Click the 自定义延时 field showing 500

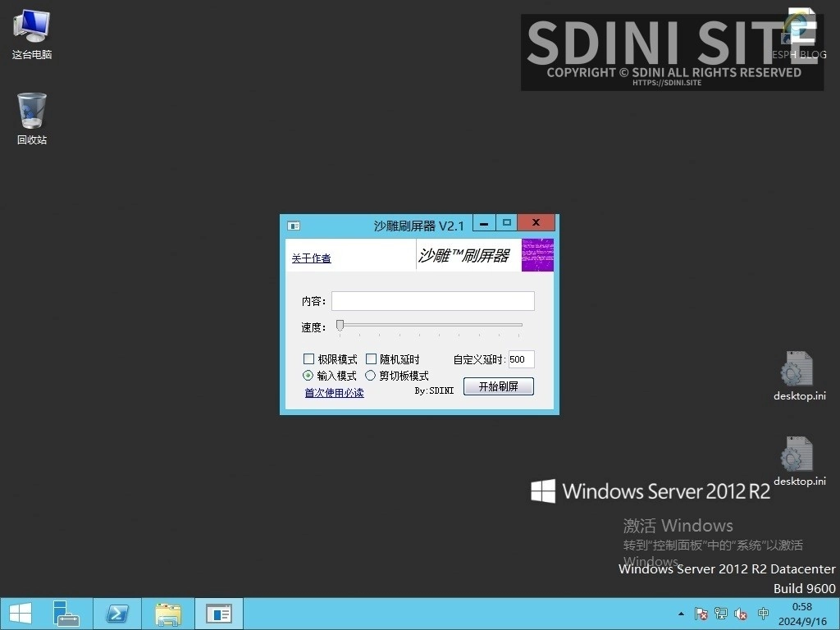click(x=521, y=359)
